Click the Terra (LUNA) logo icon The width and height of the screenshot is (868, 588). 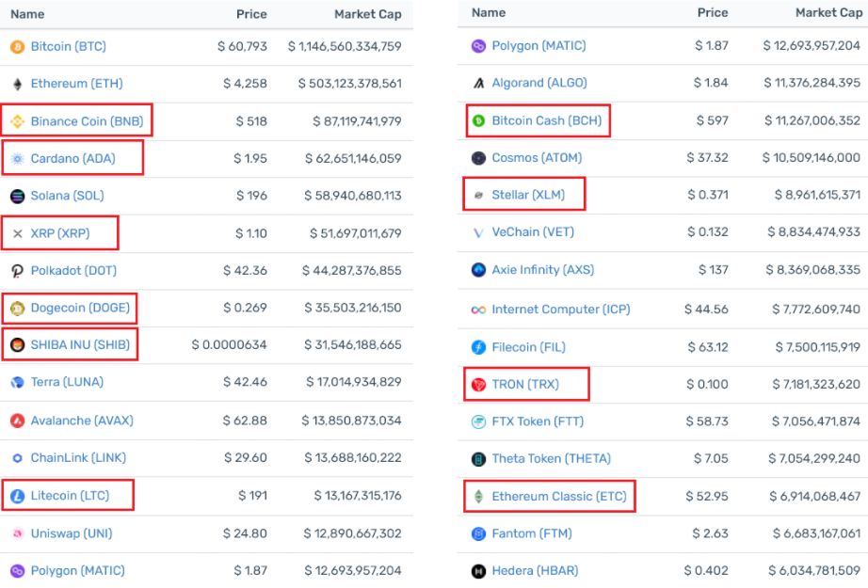coord(17,382)
